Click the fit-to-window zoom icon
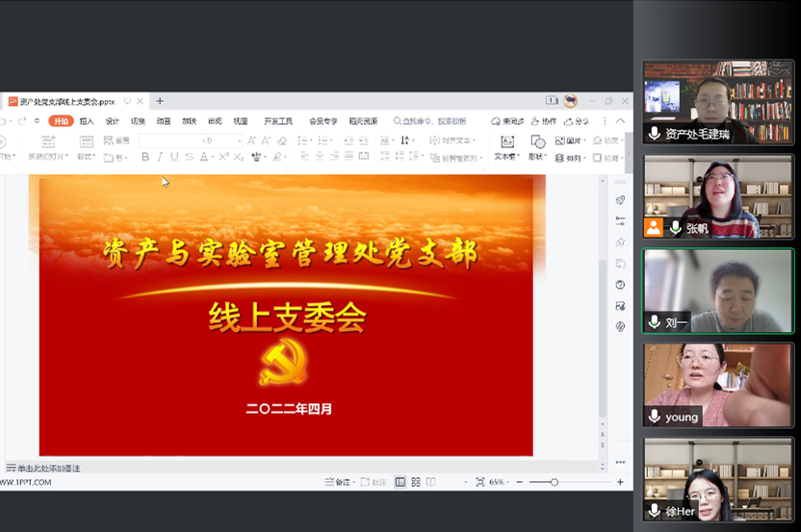The image size is (801, 532). point(479,482)
